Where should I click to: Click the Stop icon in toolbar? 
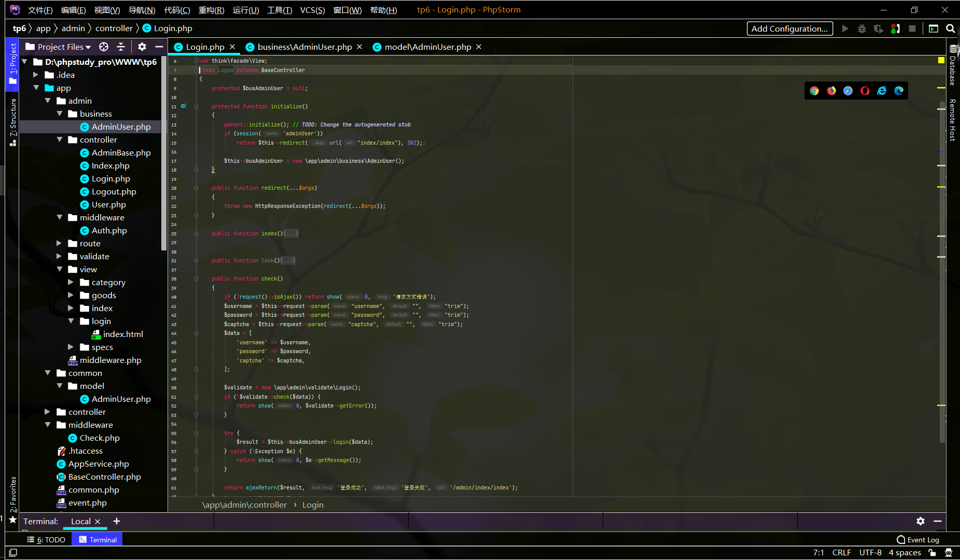pyautogui.click(x=912, y=29)
